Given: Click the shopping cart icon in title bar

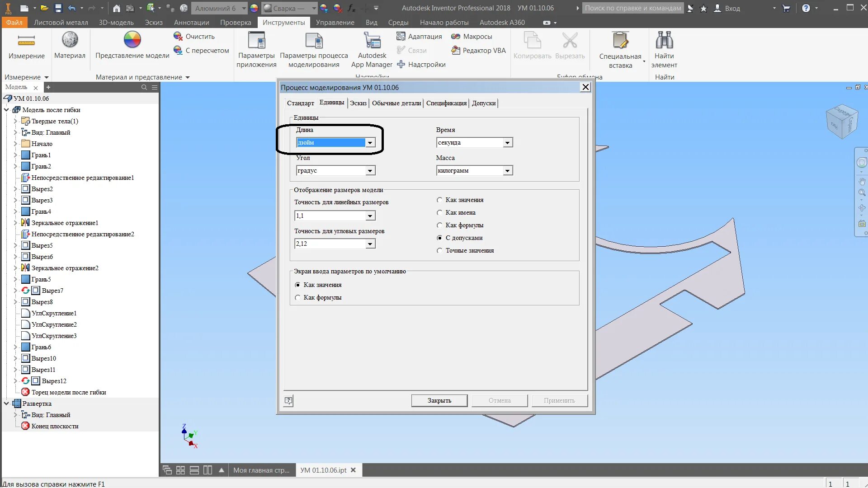Looking at the screenshot, I should click(x=786, y=8).
